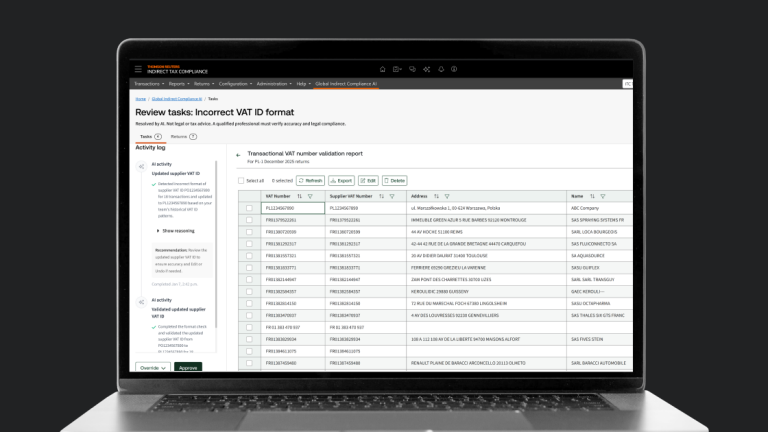The image size is (768, 432).
Task: Open the chat messages icon
Action: point(412,69)
